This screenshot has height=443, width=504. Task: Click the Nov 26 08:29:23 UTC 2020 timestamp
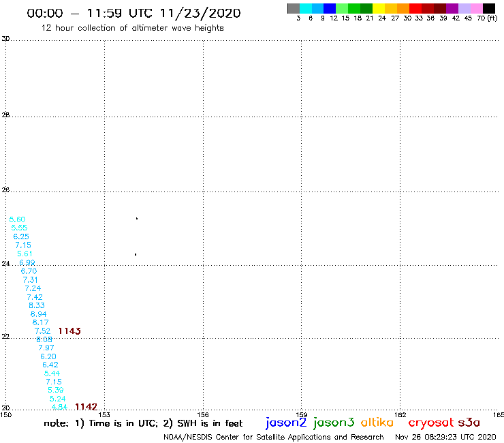click(445, 437)
